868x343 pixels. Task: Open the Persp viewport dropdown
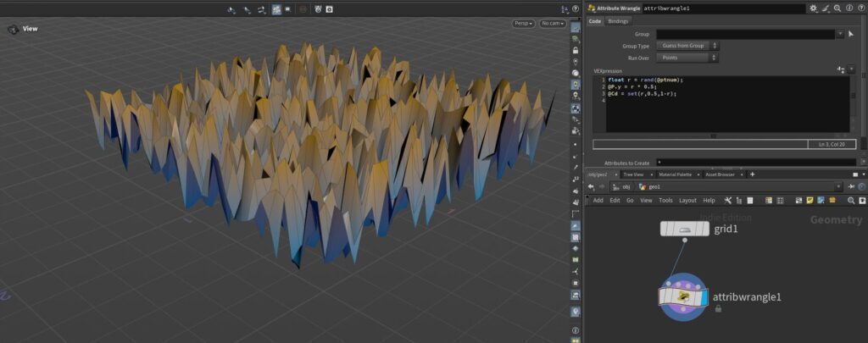pos(523,24)
